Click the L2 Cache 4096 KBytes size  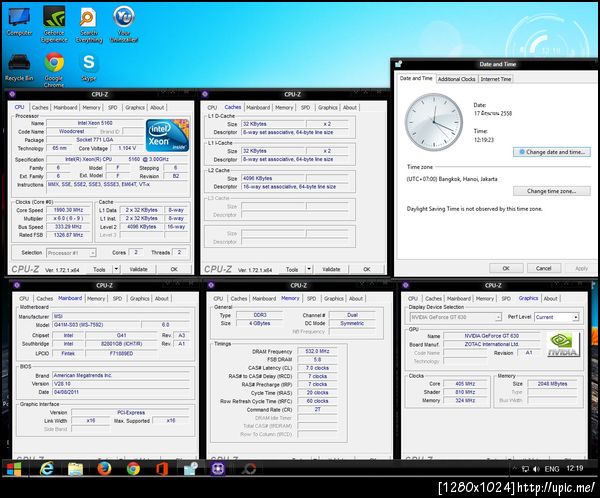tap(273, 178)
